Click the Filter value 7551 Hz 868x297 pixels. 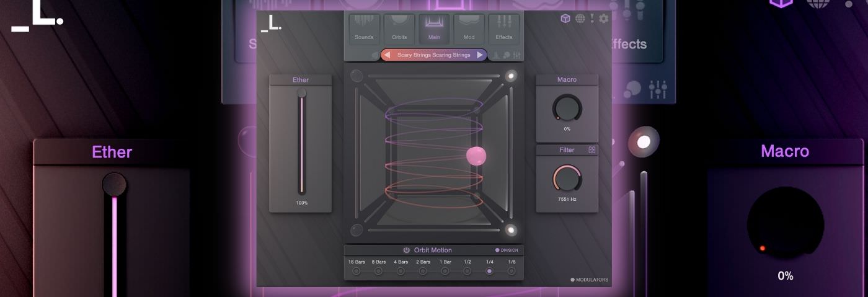click(x=567, y=200)
